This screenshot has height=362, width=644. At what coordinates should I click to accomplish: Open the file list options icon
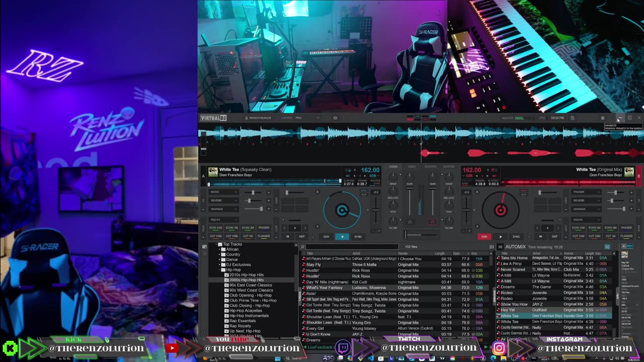click(491, 247)
